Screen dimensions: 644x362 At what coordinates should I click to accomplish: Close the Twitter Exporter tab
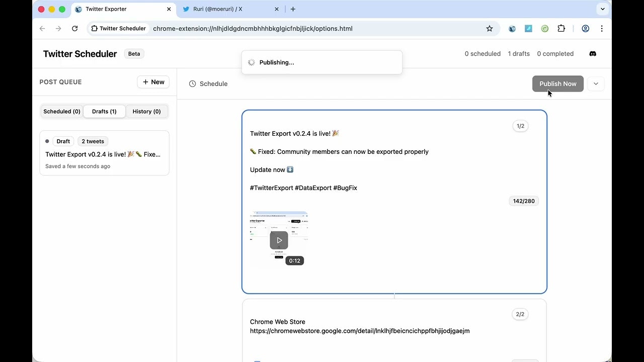[169, 9]
